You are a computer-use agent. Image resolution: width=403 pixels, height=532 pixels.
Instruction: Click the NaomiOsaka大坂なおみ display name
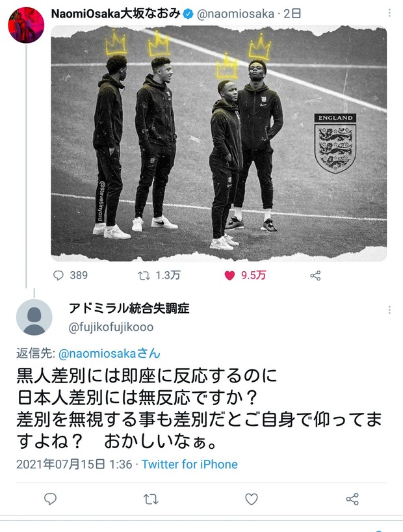[116, 14]
